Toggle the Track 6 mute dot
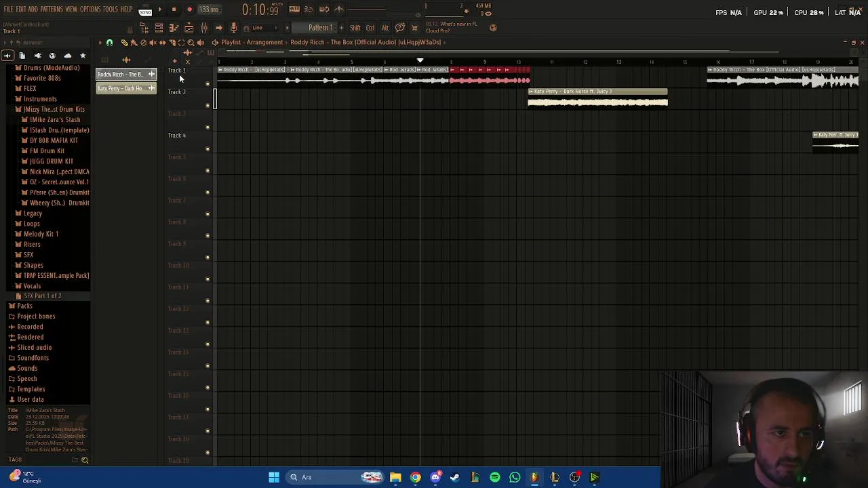The width and height of the screenshot is (868, 488). 208,192
